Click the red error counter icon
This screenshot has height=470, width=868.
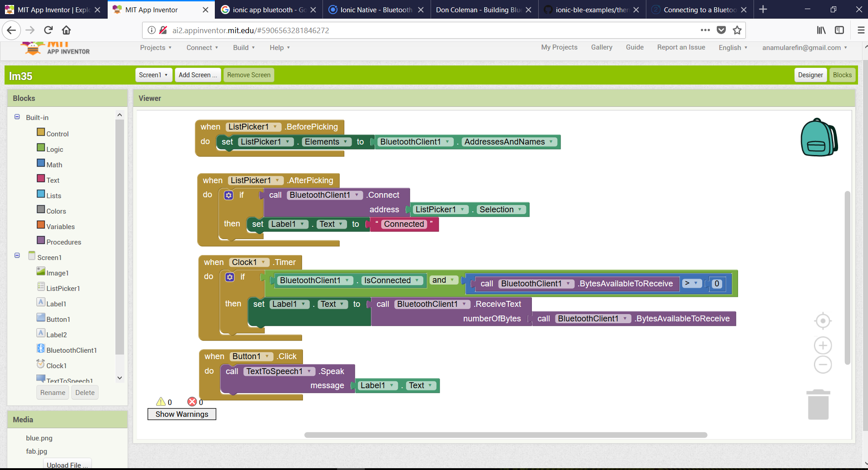tap(192, 401)
